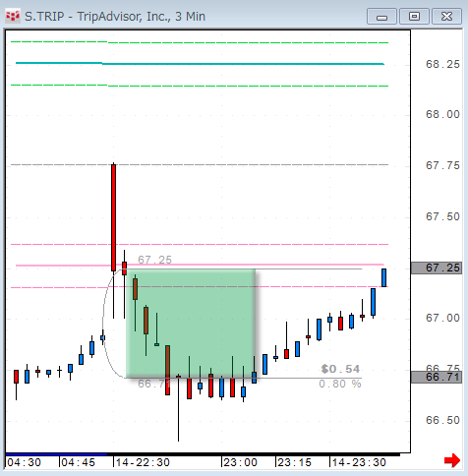
Task: Click the gray dashed line at 67.75
Action: pyautogui.click(x=200, y=164)
